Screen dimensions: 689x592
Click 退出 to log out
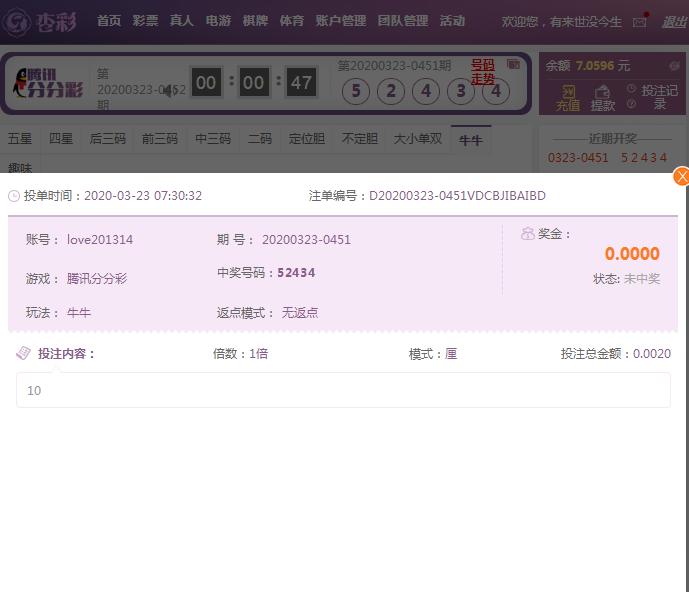pos(675,22)
